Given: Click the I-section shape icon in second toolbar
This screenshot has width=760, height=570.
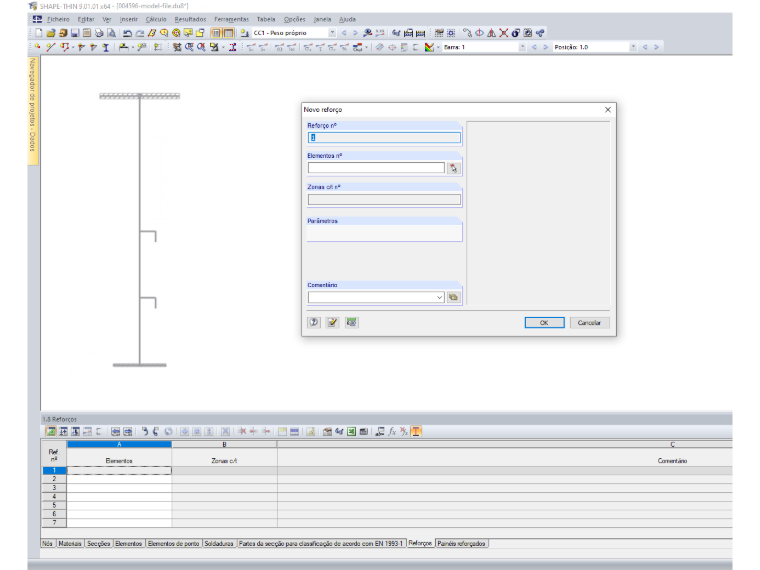Looking at the screenshot, I should [106, 47].
